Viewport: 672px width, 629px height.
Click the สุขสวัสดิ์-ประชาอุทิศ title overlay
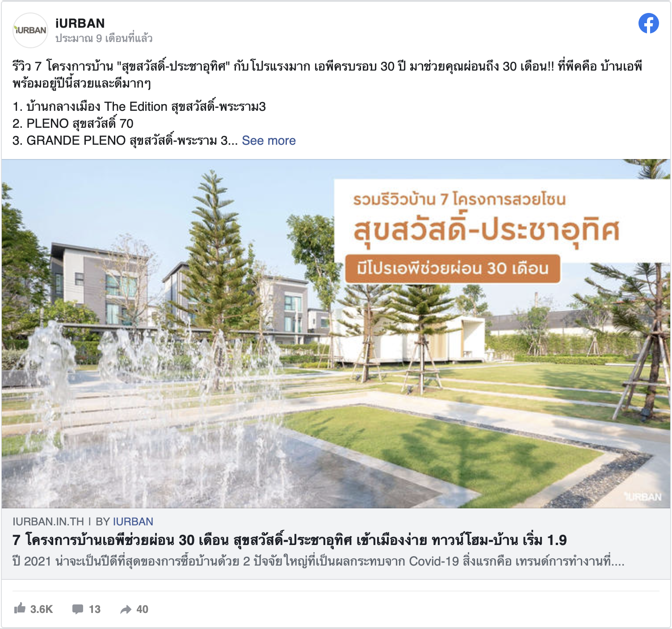click(486, 230)
